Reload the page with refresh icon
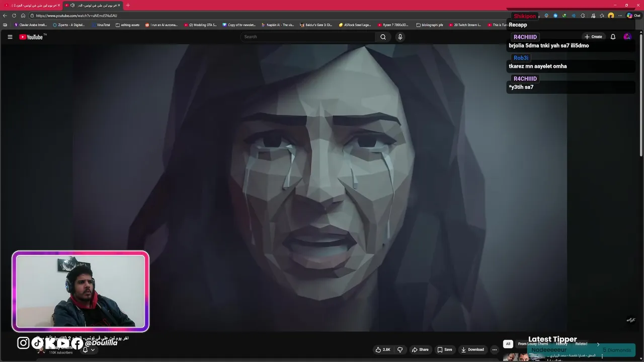Image resolution: width=644 pixels, height=362 pixels. [14, 16]
